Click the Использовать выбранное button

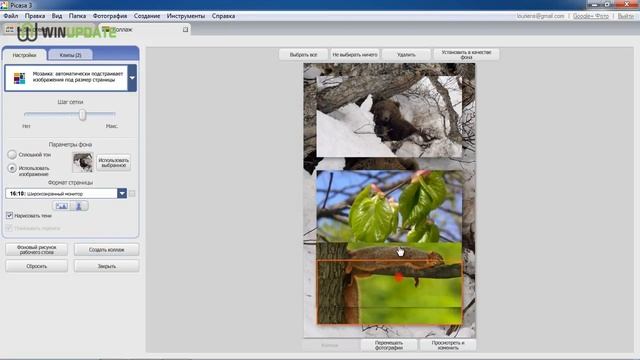pos(113,162)
